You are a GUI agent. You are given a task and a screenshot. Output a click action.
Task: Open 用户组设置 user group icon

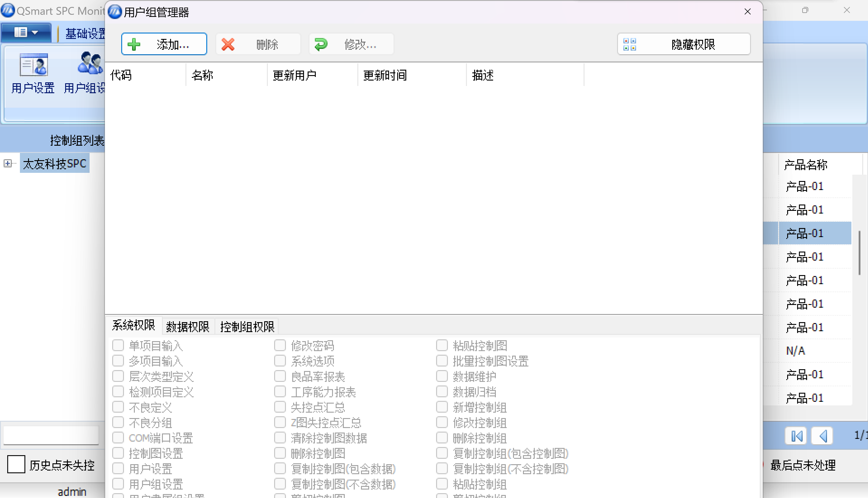90,64
